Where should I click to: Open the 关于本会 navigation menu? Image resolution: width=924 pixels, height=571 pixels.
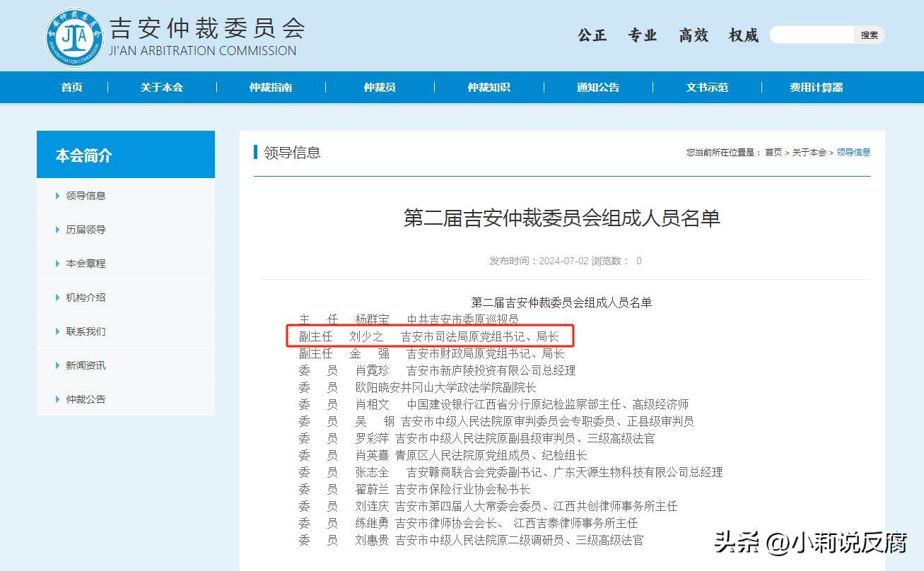(x=161, y=88)
